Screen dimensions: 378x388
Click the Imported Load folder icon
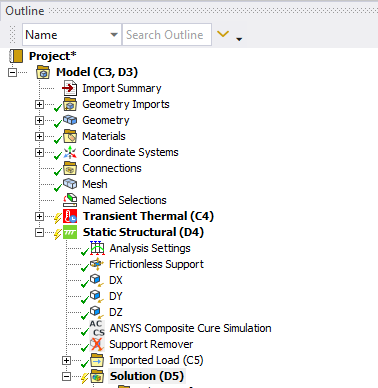[x=97, y=360]
